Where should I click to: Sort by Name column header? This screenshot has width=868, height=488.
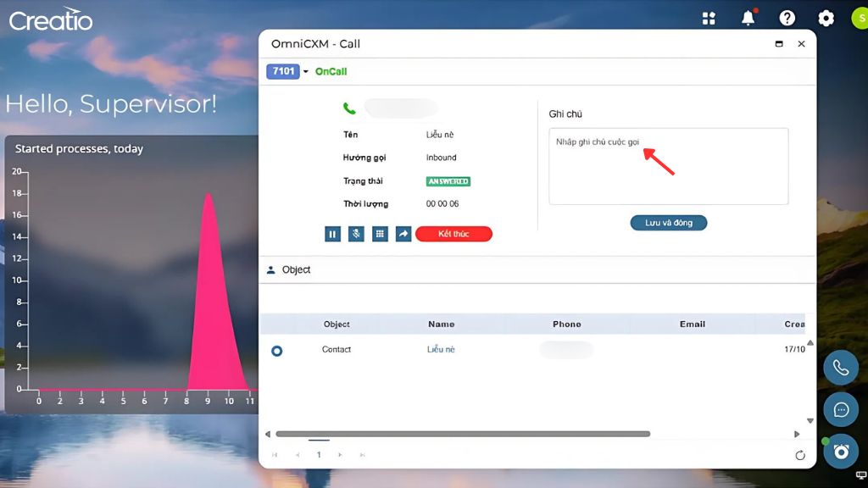click(441, 324)
